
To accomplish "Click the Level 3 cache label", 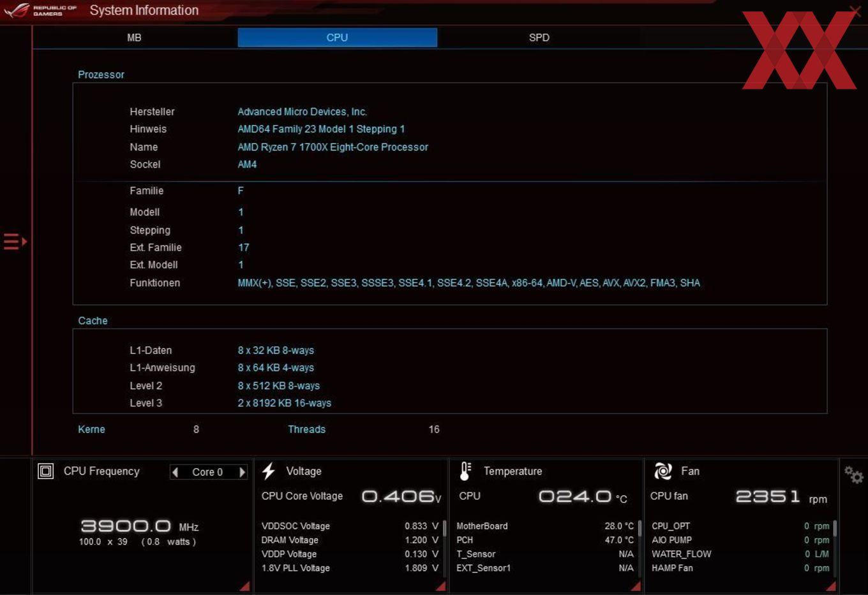I will [146, 403].
